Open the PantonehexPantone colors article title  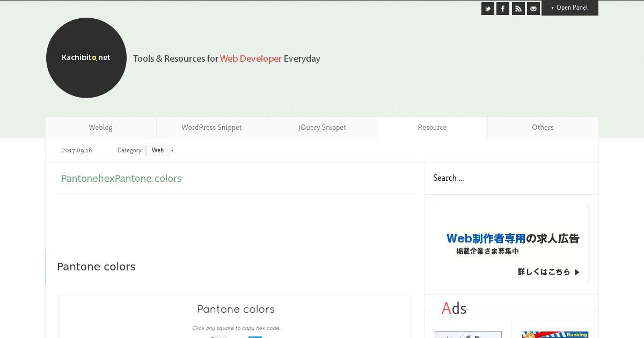(x=121, y=179)
